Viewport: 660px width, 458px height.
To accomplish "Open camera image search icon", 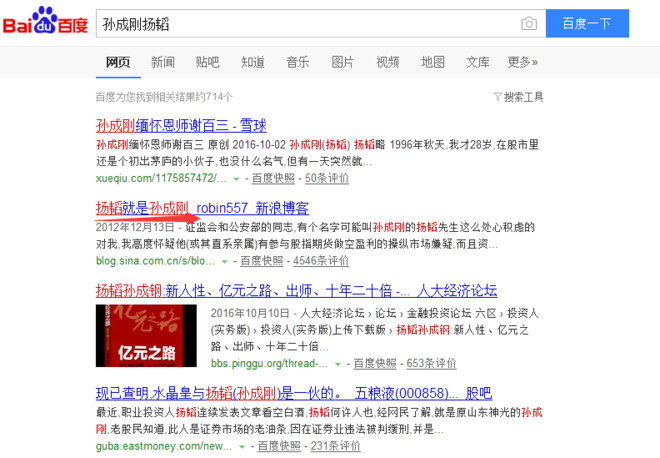I will tap(529, 24).
